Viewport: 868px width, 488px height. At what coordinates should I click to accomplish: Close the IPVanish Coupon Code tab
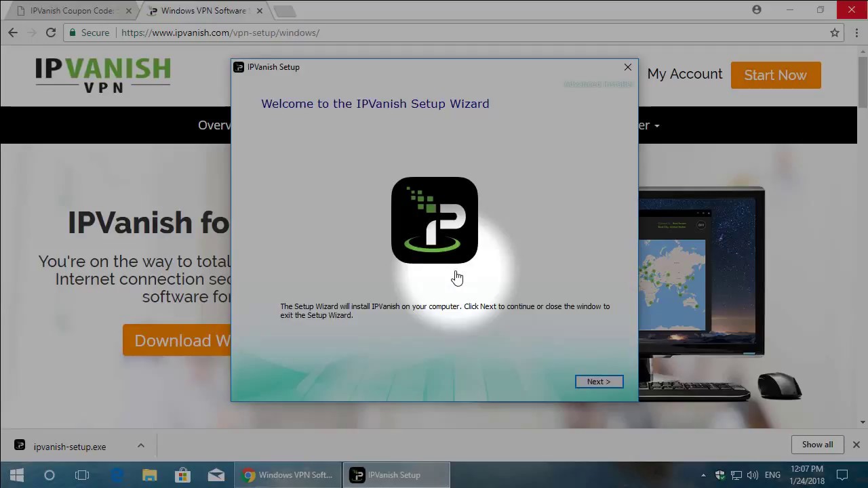pos(129,11)
